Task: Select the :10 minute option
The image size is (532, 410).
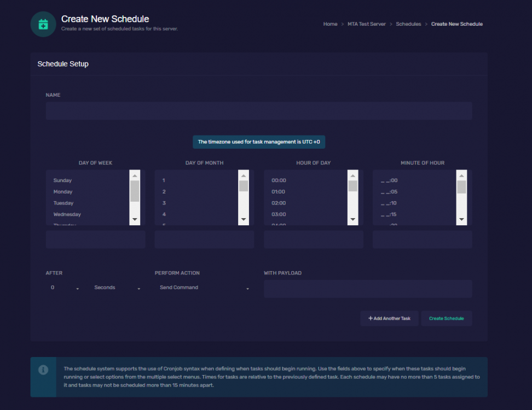Action: click(389, 203)
